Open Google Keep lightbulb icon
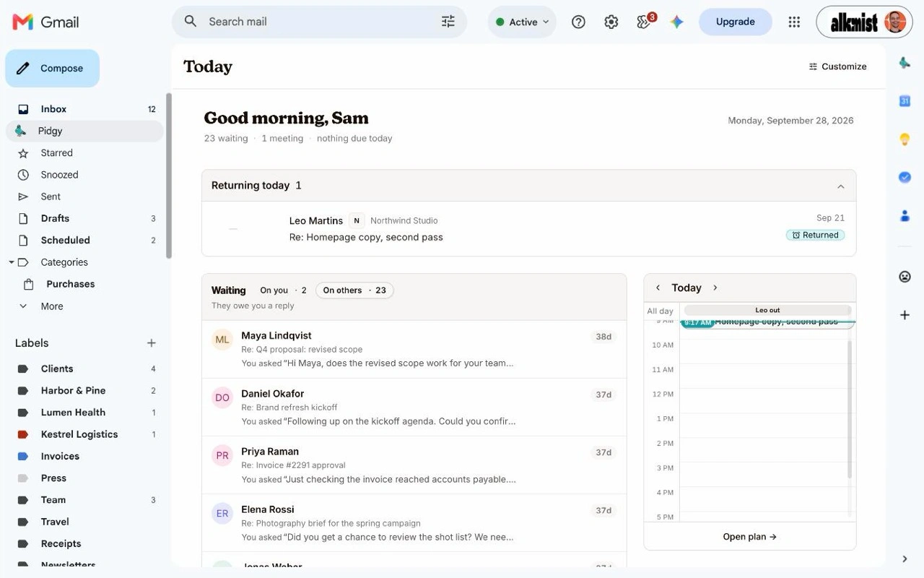This screenshot has width=924, height=578. click(x=905, y=139)
